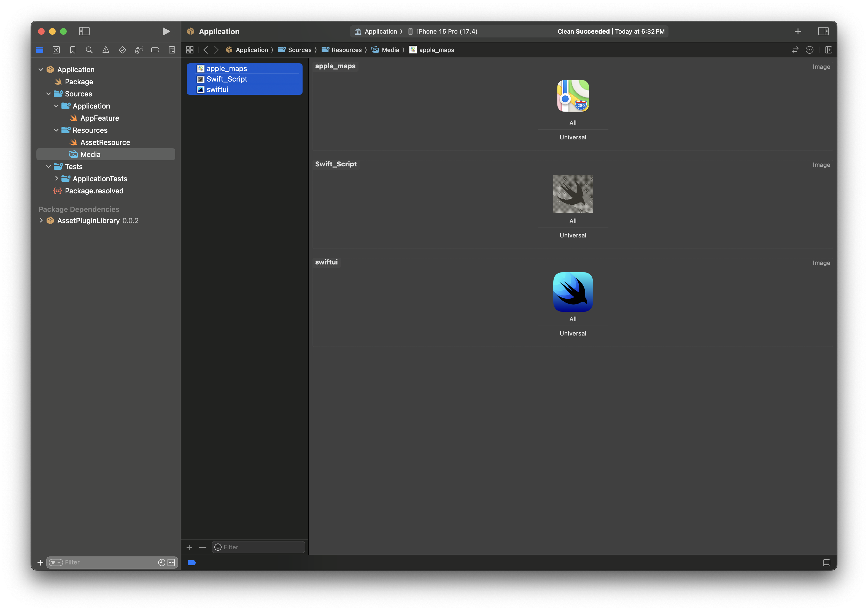Open the AssetResource swift file
868x611 pixels.
click(106, 142)
